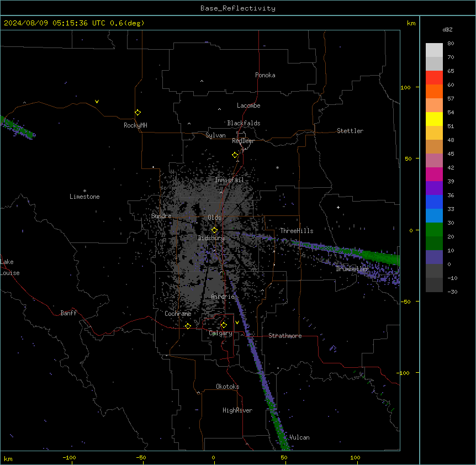Click the white 80 dBZ legend color
476x465 pixels.
tap(434, 50)
